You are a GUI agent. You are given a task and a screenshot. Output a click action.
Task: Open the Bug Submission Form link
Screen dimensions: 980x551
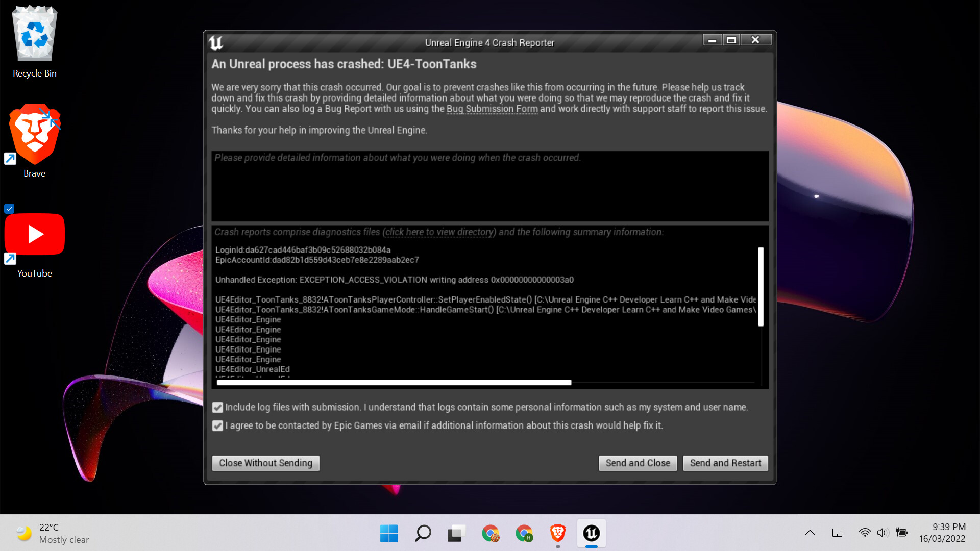[492, 109]
